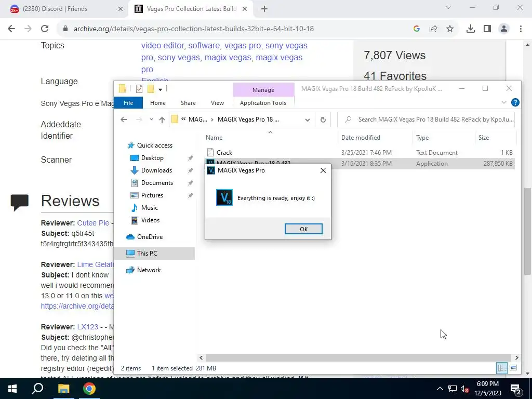Select Quick access in navigation pane
The height and width of the screenshot is (399, 532).
[154, 145]
